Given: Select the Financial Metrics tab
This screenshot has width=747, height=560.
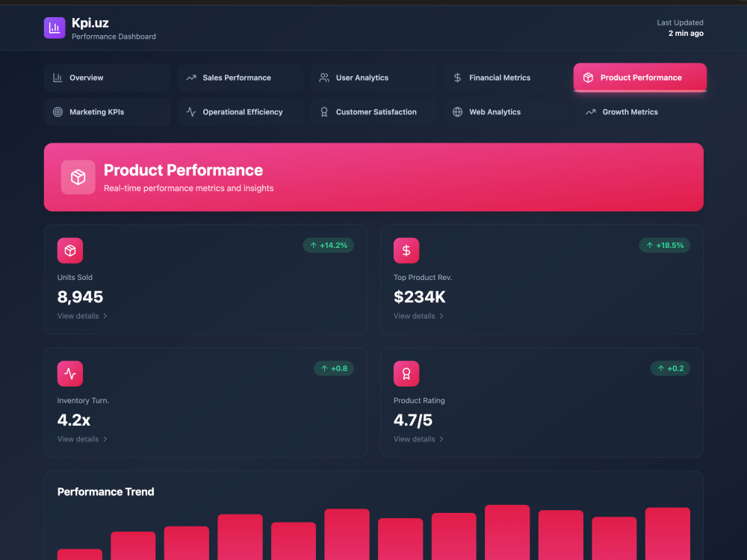Looking at the screenshot, I should [506, 78].
